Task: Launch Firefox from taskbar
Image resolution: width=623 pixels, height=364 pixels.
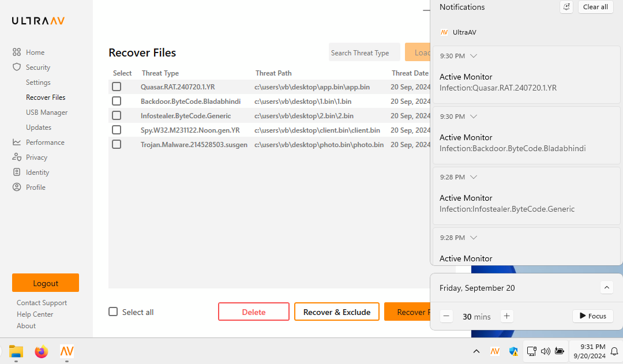Action: tap(42, 351)
